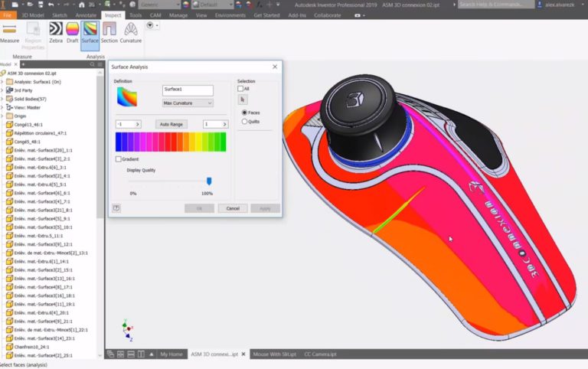The width and height of the screenshot is (588, 369).
Task: Expand the Solid Bodies(57) node
Action: coord(3,99)
